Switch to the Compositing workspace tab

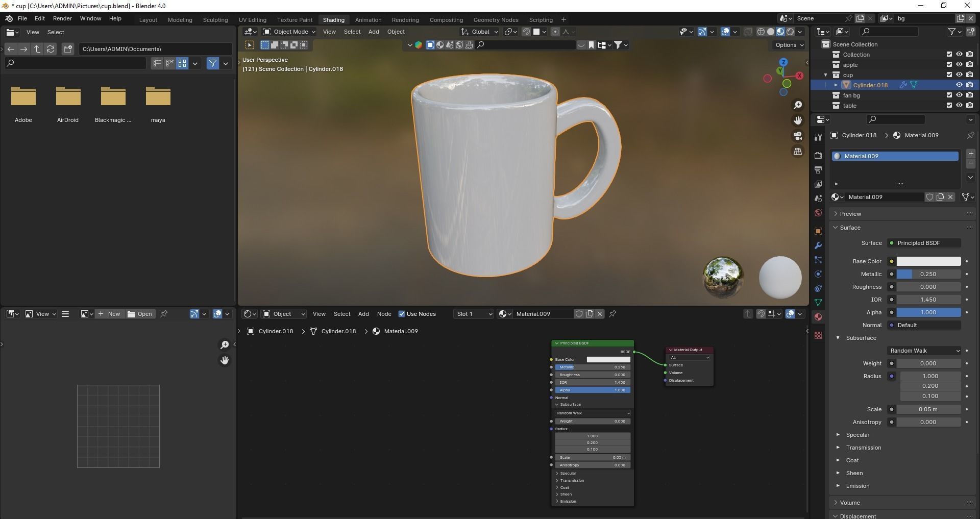click(x=446, y=20)
